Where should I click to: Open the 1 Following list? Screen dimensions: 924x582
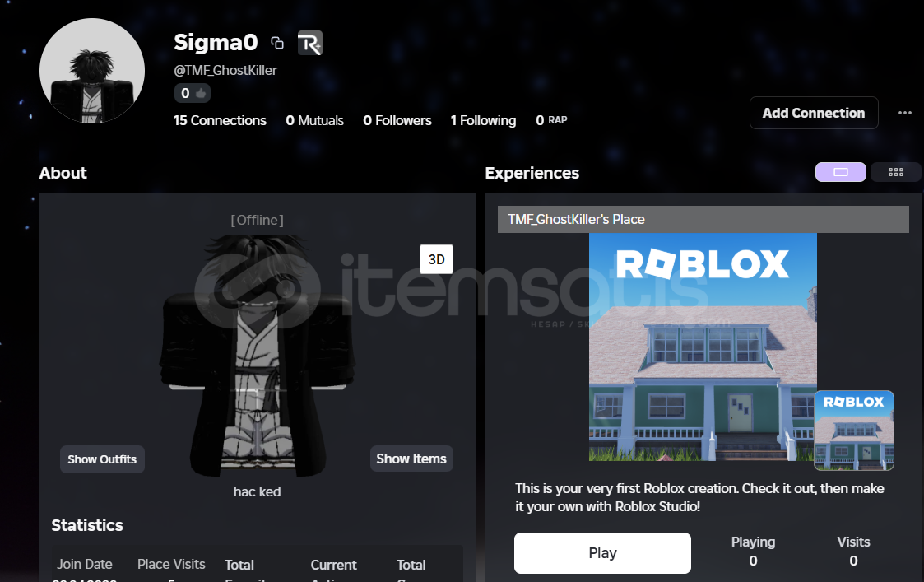pos(483,120)
